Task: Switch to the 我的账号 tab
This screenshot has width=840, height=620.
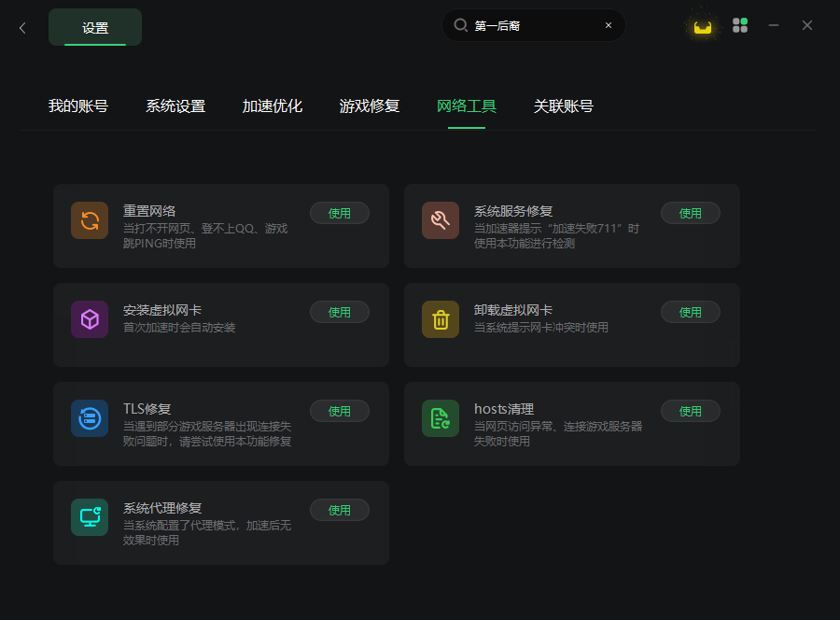Action: [78, 106]
